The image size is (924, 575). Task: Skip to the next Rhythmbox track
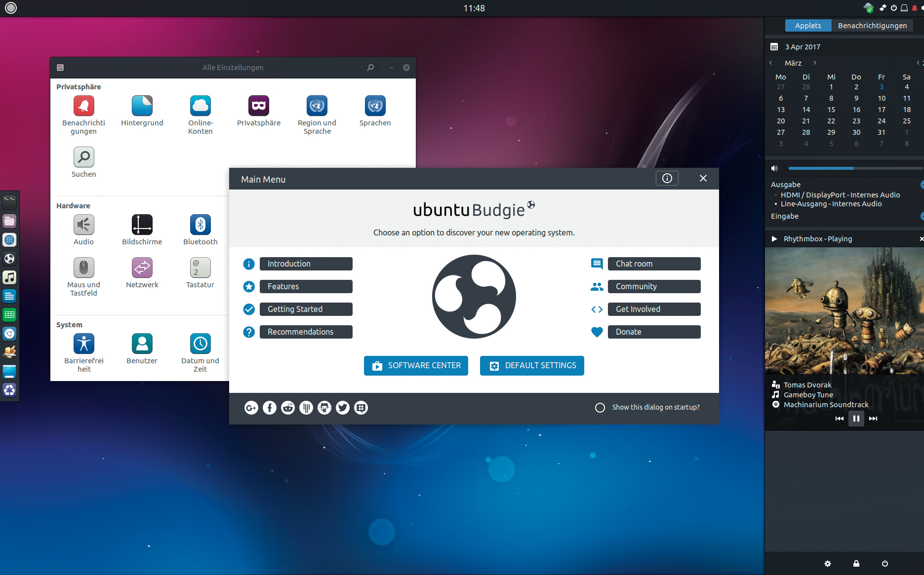point(873,419)
